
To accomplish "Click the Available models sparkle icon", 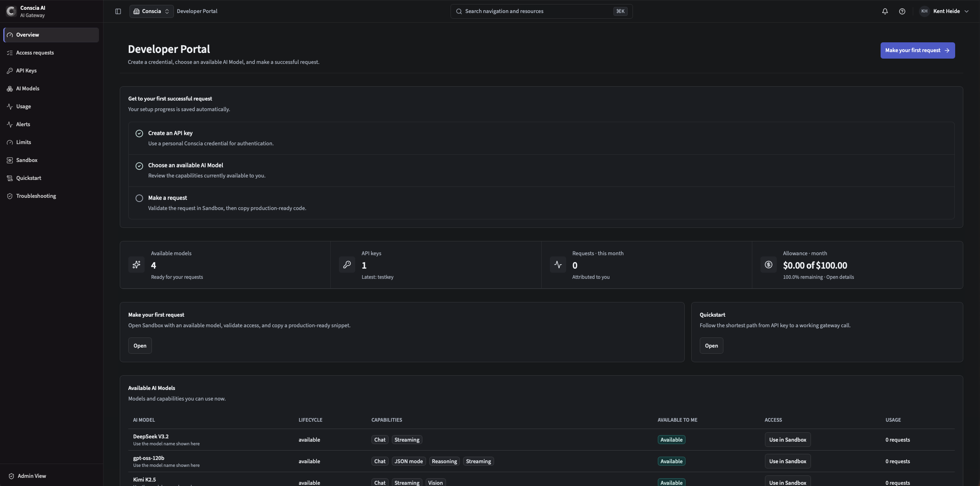I will click(136, 265).
